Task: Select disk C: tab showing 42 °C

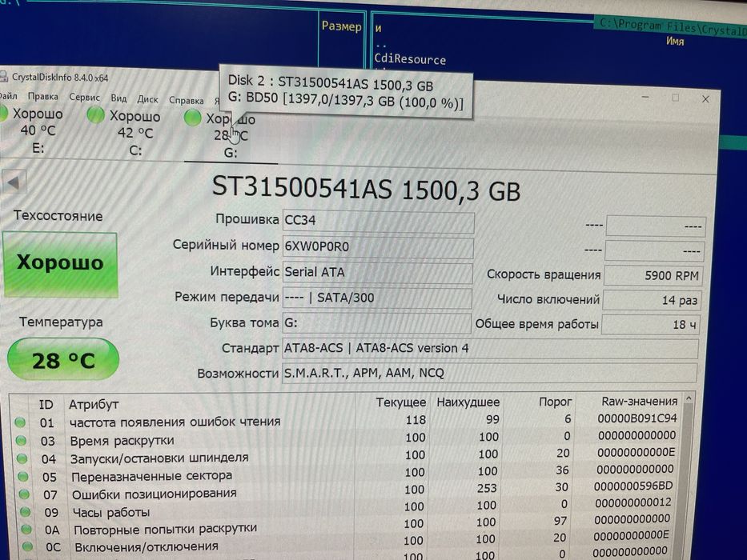Action: [x=127, y=132]
